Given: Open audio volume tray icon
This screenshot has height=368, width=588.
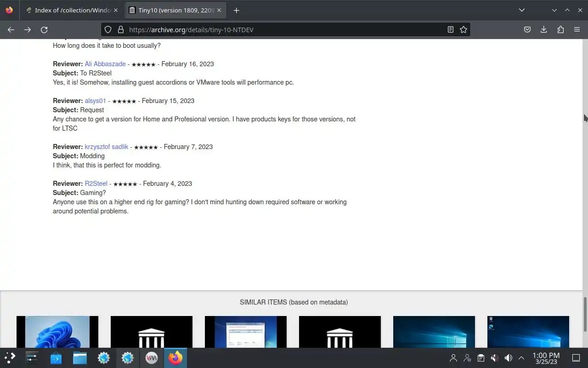Looking at the screenshot, I should point(508,358).
